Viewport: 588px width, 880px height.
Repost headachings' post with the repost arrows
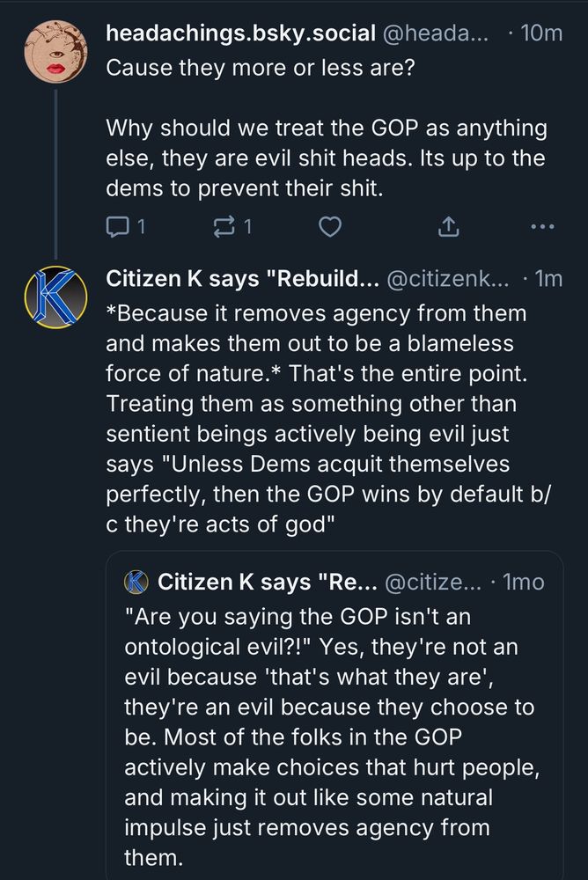(x=224, y=227)
